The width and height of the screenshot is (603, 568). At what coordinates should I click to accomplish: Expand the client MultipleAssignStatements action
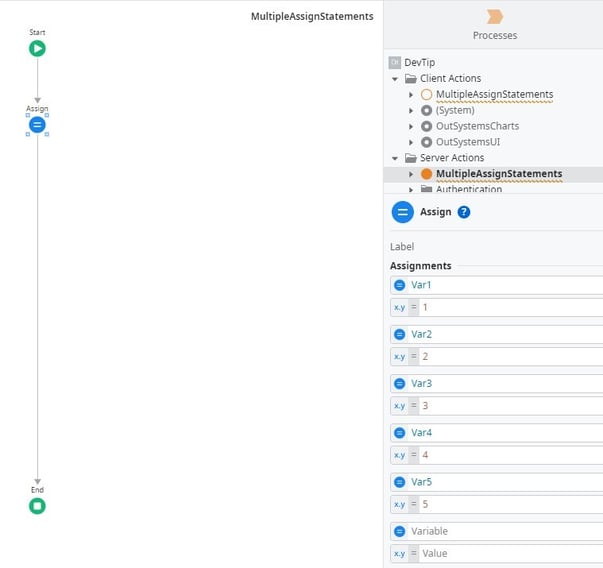[x=411, y=95]
